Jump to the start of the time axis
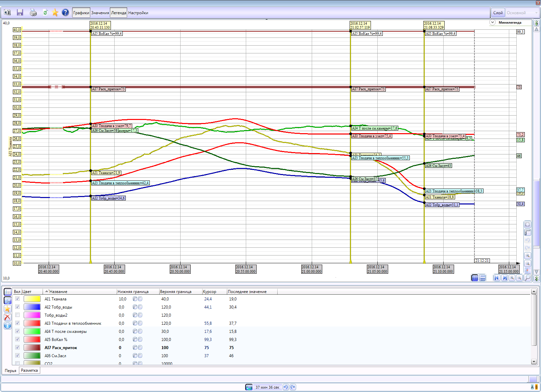Screen dimensions: 541x392 pos(496,278)
